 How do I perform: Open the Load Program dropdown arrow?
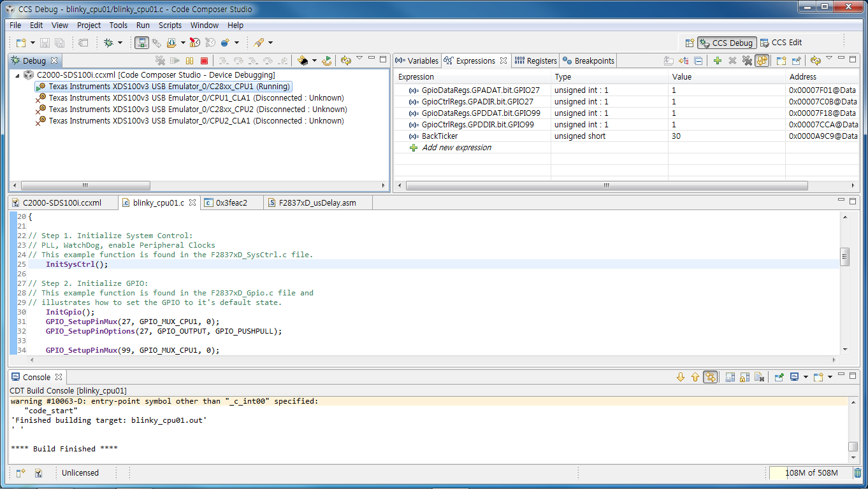pos(183,43)
